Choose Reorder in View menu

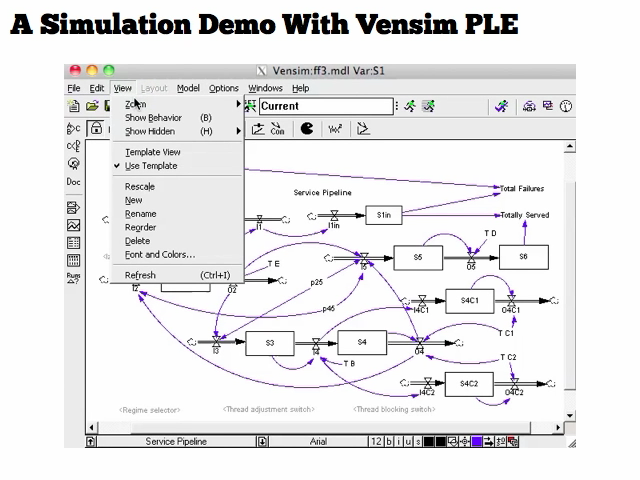click(178, 227)
